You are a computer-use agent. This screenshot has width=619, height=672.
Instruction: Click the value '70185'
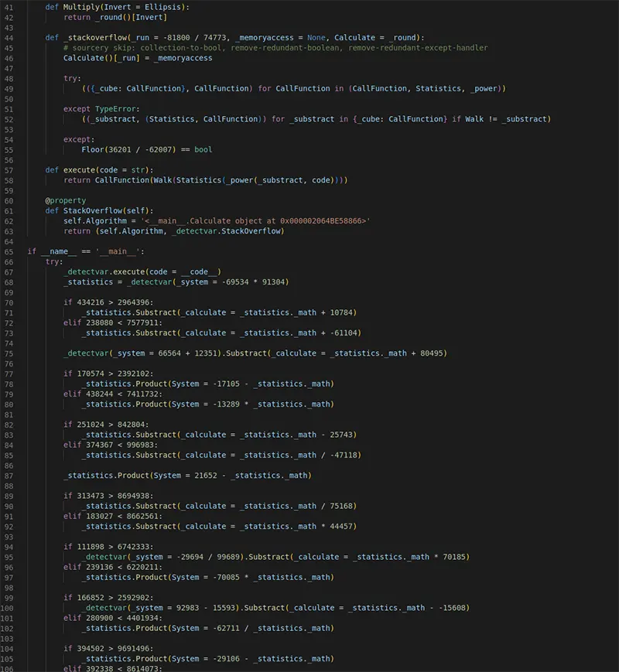[454, 557]
